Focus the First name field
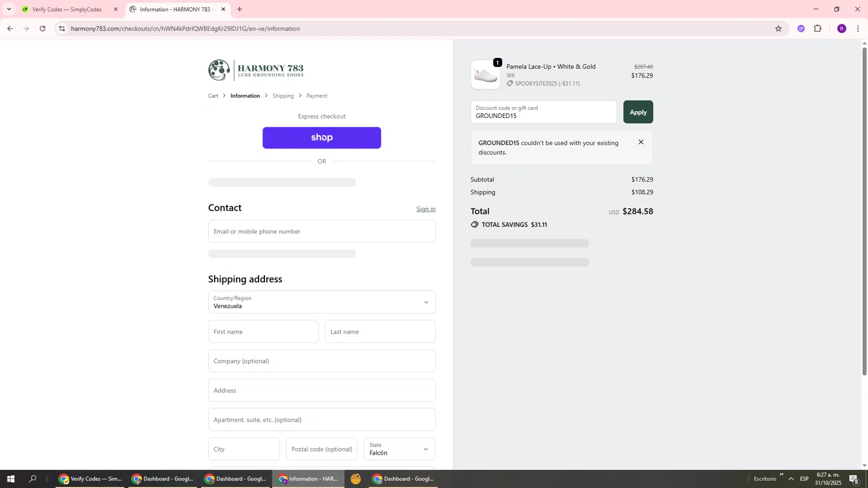Viewport: 868px width, 488px height. coord(263,332)
